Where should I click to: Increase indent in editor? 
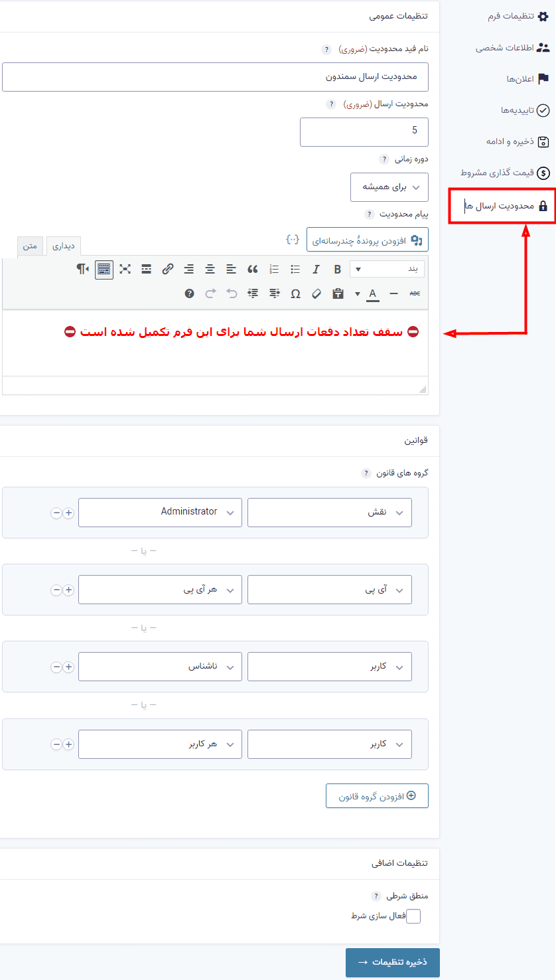253,293
